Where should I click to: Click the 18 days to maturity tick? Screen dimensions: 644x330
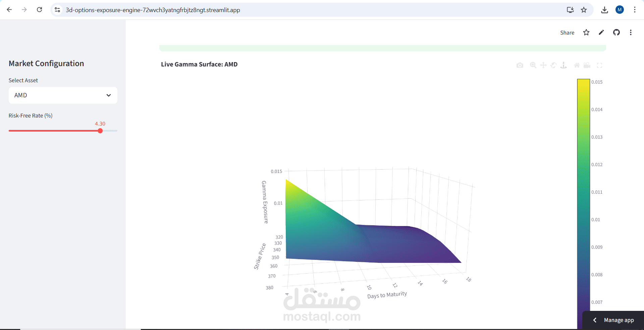pos(469,279)
